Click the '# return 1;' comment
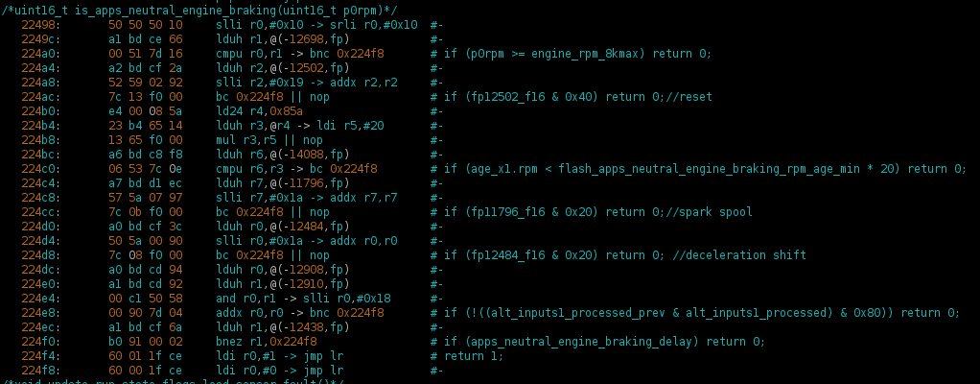980x384 pixels. (x=471, y=355)
